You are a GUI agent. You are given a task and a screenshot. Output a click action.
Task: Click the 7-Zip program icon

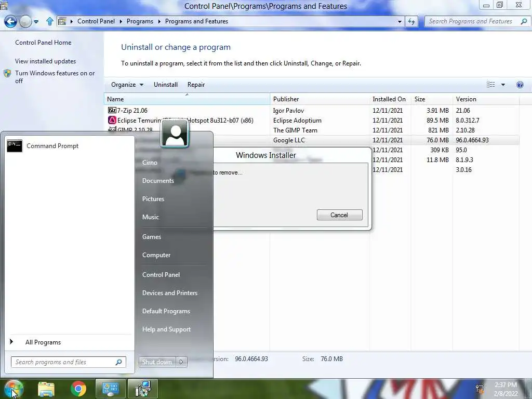[112, 110]
